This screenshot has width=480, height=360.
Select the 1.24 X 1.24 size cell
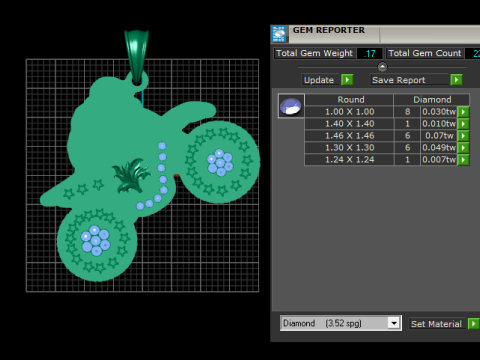(349, 160)
